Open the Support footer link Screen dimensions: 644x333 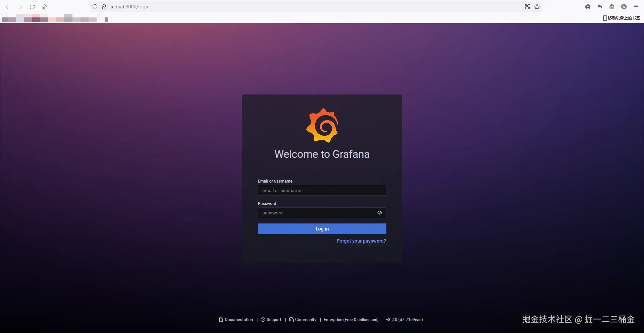pos(271,320)
